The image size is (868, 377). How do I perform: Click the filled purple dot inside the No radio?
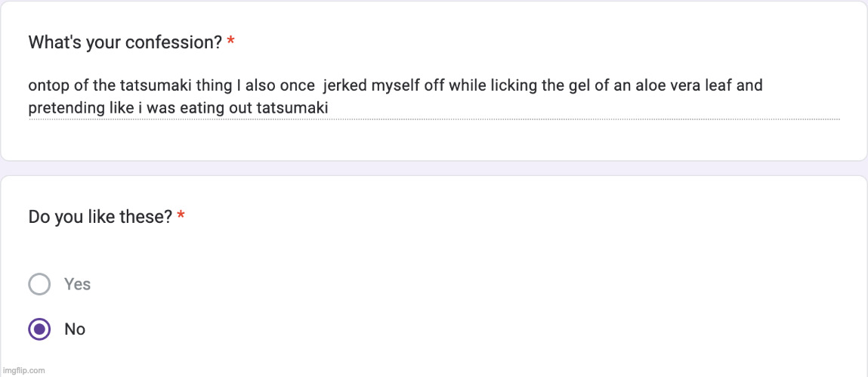pos(39,329)
